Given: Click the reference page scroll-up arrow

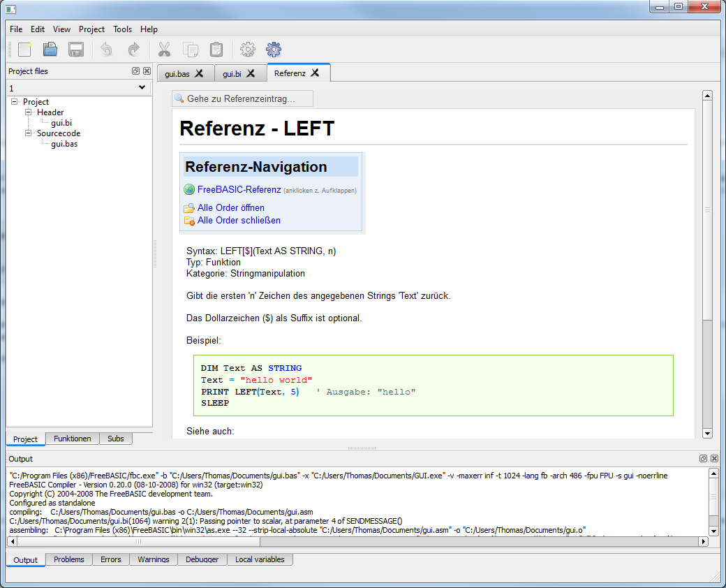Looking at the screenshot, I should pos(707,96).
